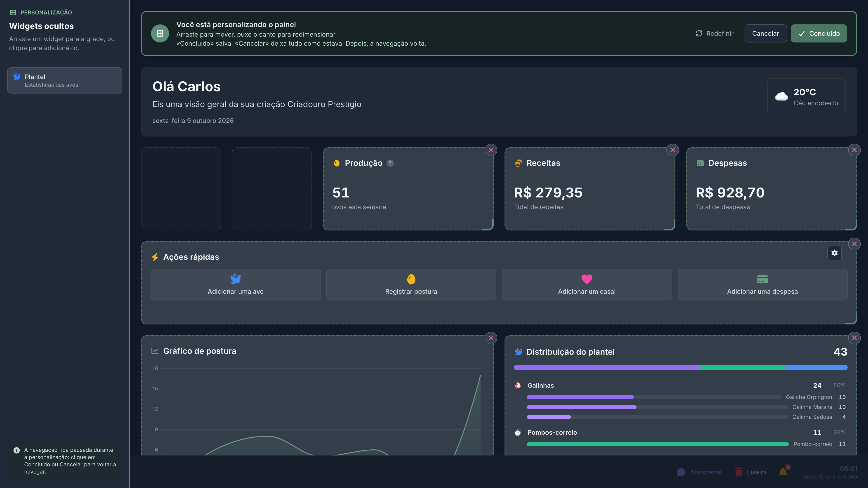The width and height of the screenshot is (868, 488).
Task: Click the Galinhas chicken icon
Action: [518, 385]
